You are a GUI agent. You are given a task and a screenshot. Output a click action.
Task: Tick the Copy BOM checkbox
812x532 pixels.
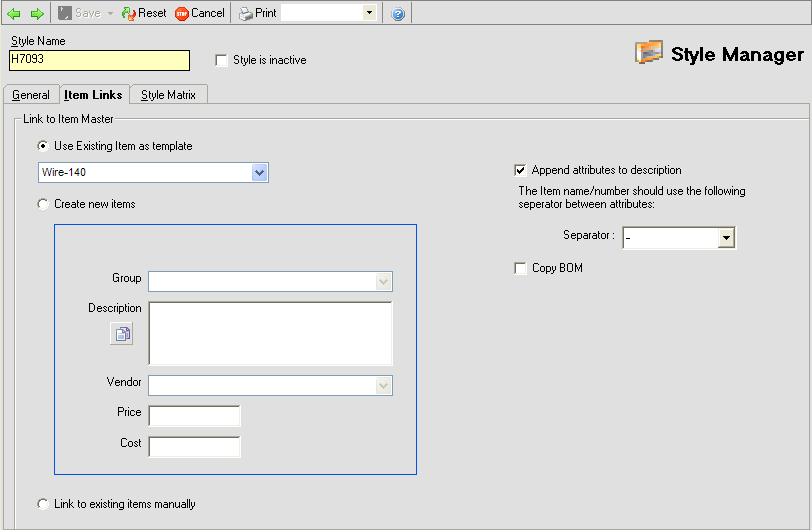click(520, 268)
